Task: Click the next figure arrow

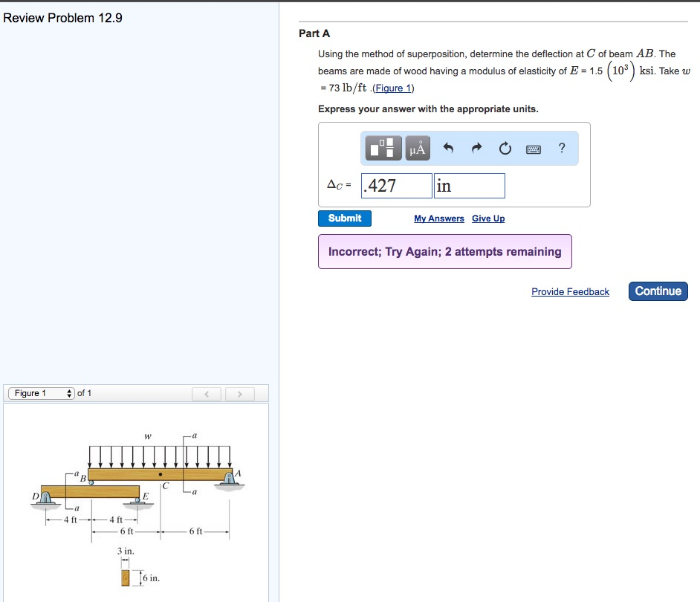Action: [x=239, y=393]
